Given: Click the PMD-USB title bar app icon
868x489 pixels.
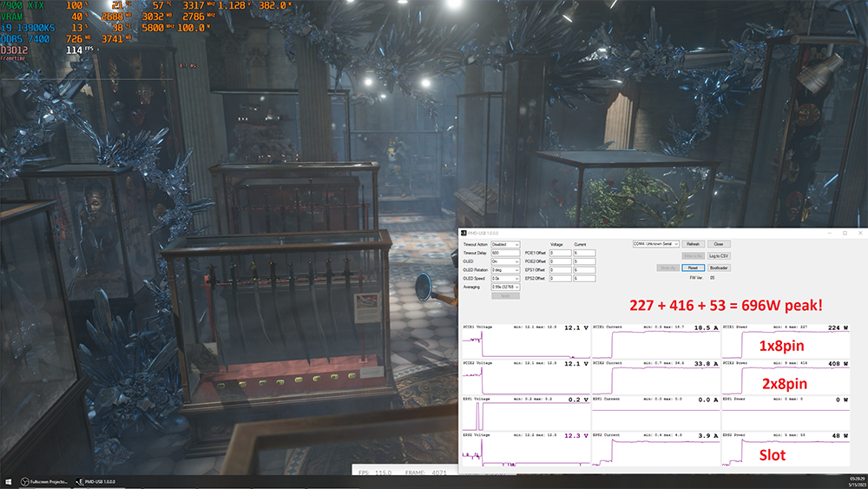Looking at the screenshot, I should pyautogui.click(x=464, y=233).
